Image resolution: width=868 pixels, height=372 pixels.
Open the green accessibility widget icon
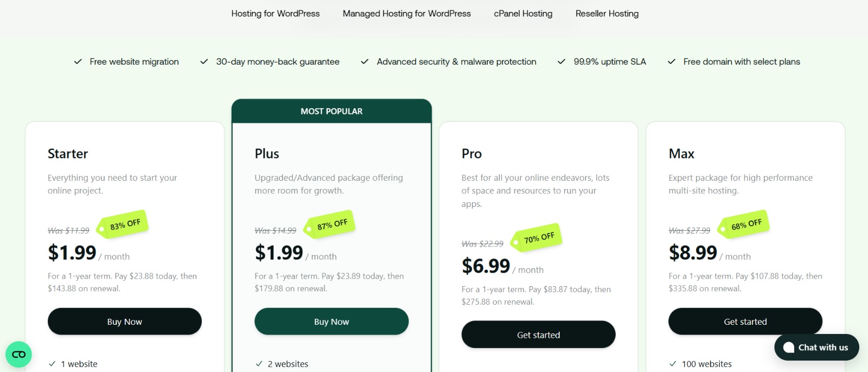[18, 354]
